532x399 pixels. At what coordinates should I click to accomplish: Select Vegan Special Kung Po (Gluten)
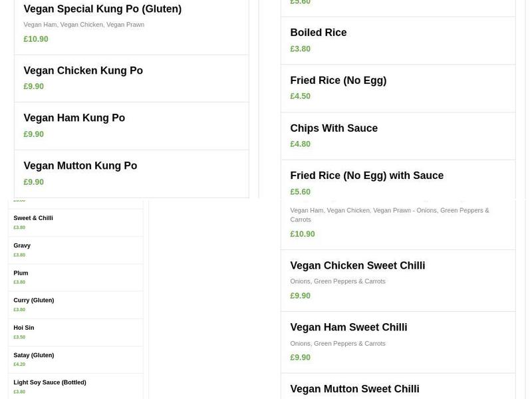[102, 9]
